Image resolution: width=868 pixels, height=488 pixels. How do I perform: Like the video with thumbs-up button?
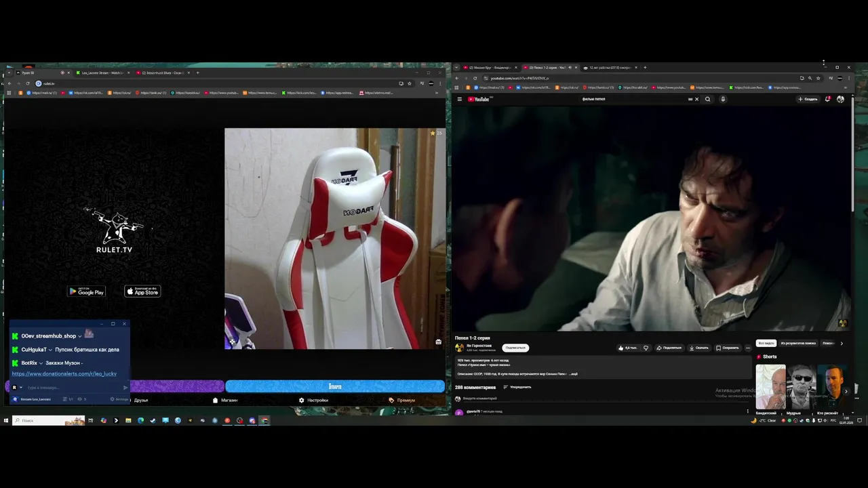(628, 348)
